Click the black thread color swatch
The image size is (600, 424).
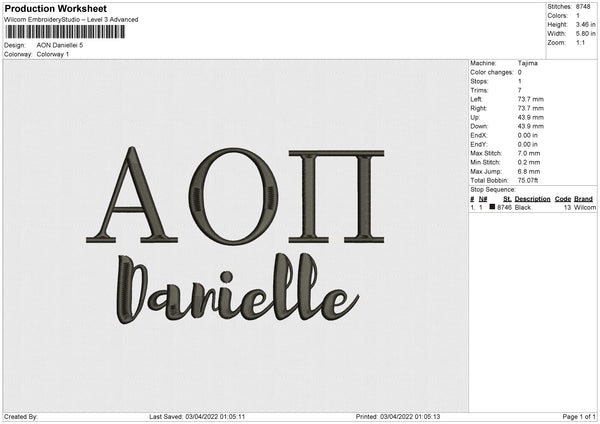point(492,207)
